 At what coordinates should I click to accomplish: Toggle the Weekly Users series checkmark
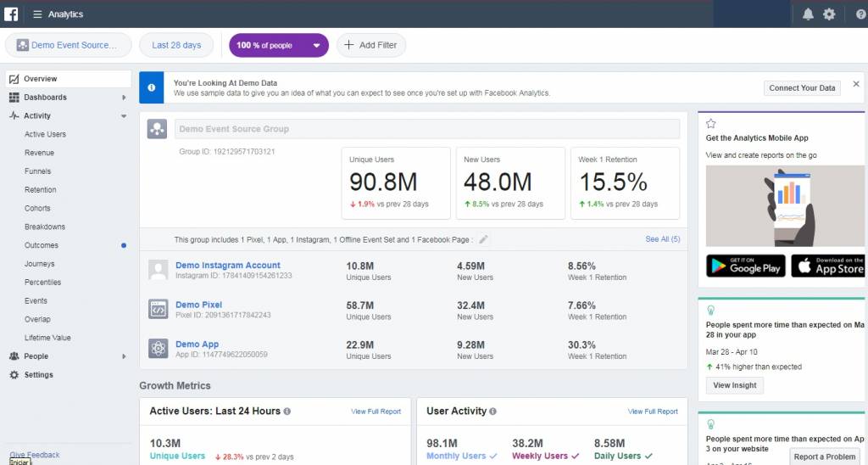(576, 457)
